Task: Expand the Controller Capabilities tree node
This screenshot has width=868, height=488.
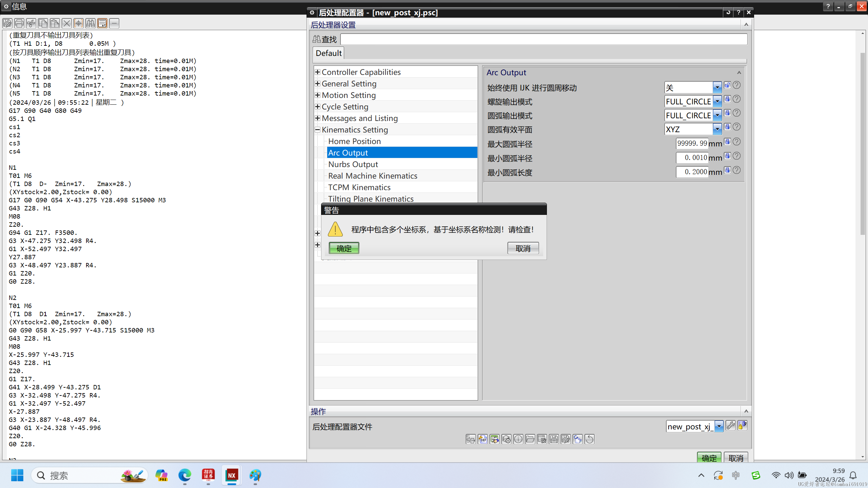Action: click(317, 72)
